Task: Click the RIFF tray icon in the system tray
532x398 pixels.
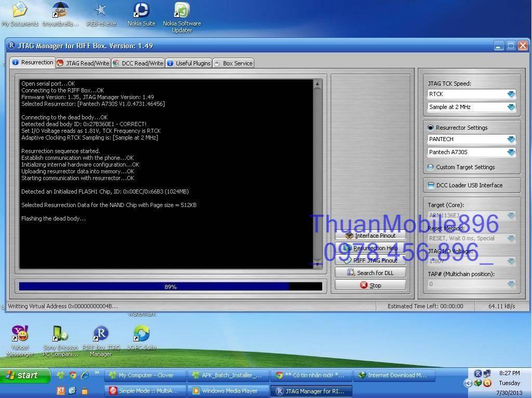Action: coord(478,373)
